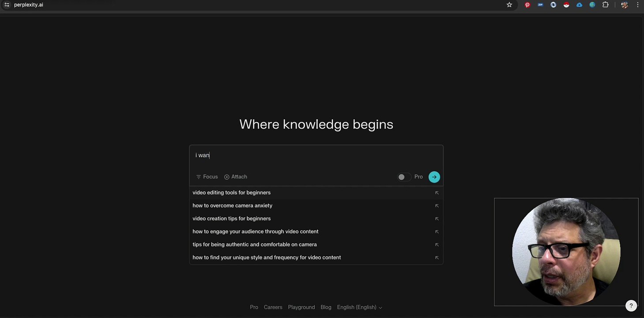Open the blue cloud download extension
Screen dimensions: 644x318
[579, 5]
